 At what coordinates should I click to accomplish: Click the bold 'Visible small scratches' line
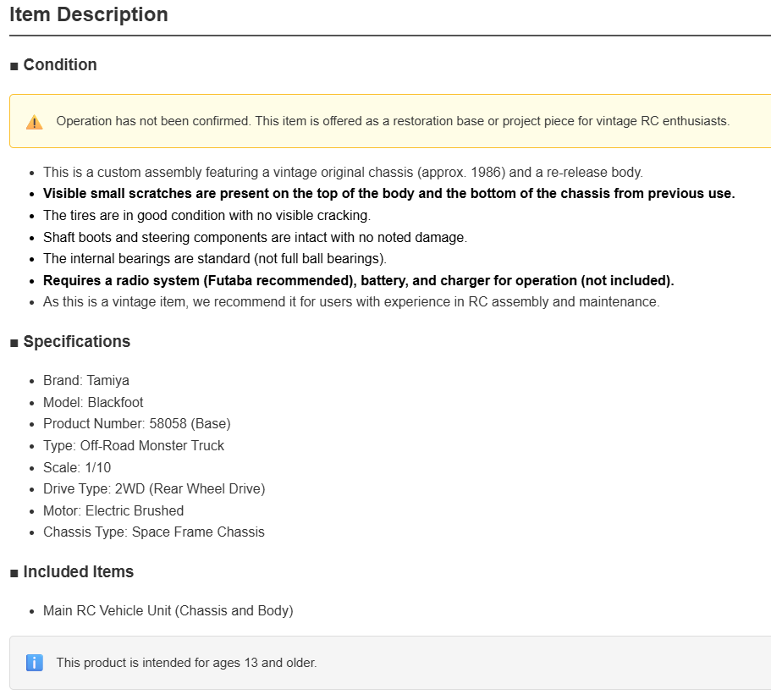(389, 193)
